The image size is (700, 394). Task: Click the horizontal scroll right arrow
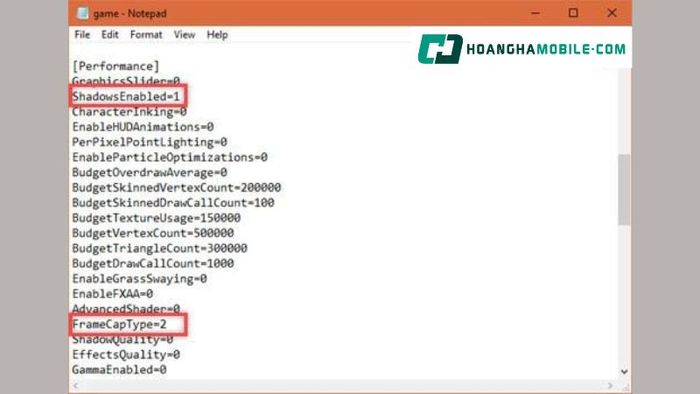pyautogui.click(x=610, y=386)
